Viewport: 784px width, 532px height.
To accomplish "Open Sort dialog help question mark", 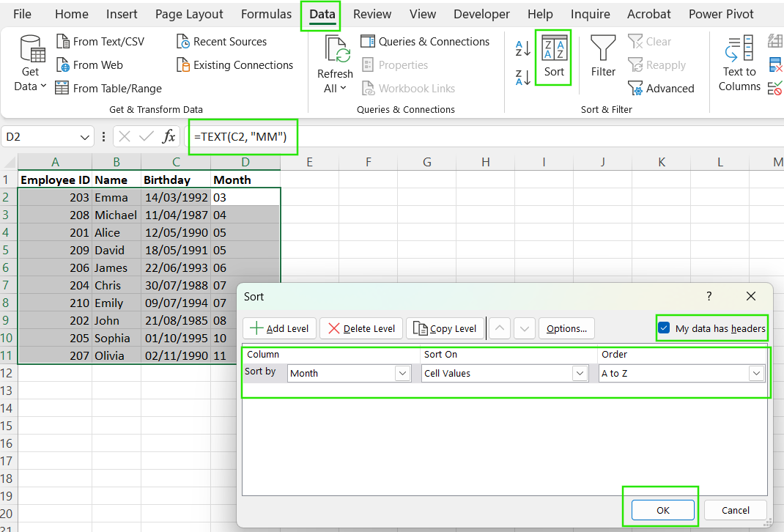I will [709, 296].
